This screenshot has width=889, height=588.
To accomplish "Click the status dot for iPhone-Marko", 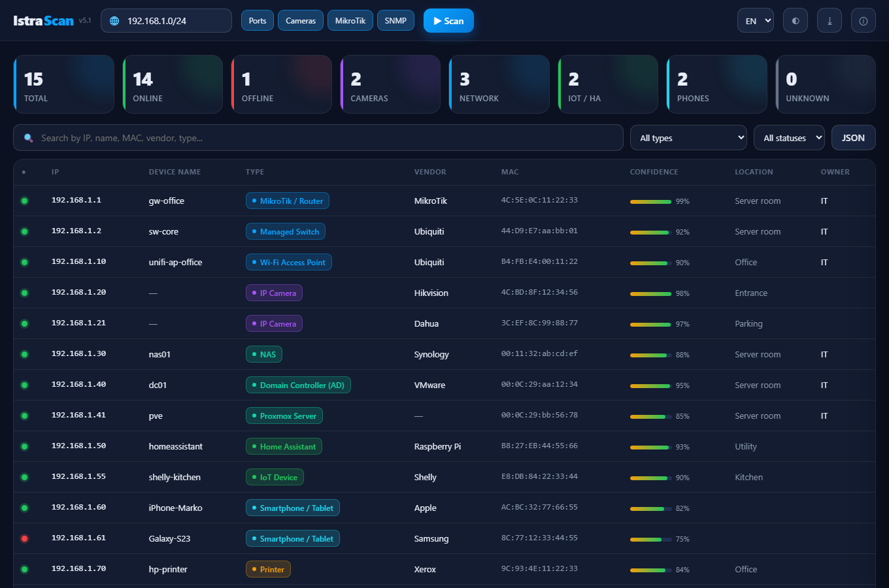I will coord(25,508).
